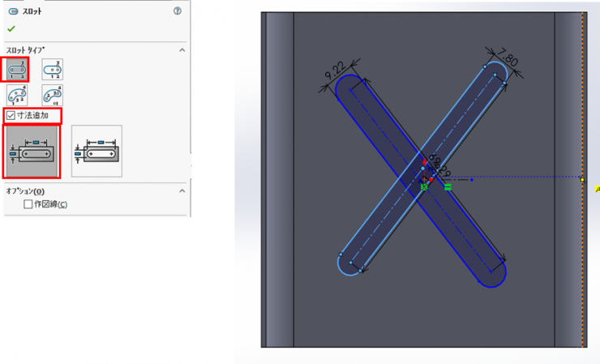Toggle the 寸法追加 checkbox
Viewport: 600px width, 364px height.
pos(11,116)
